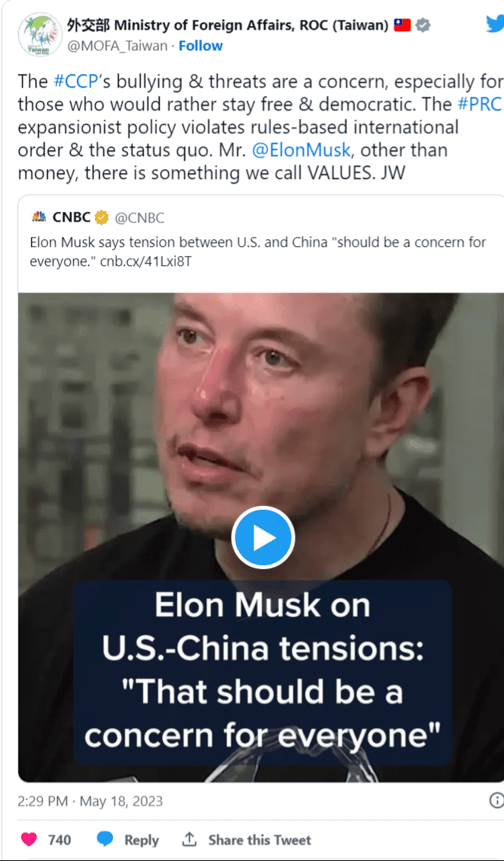Click the blue verified badge beside Taiwan flag
Screen dimensions: 504x861
(423, 24)
